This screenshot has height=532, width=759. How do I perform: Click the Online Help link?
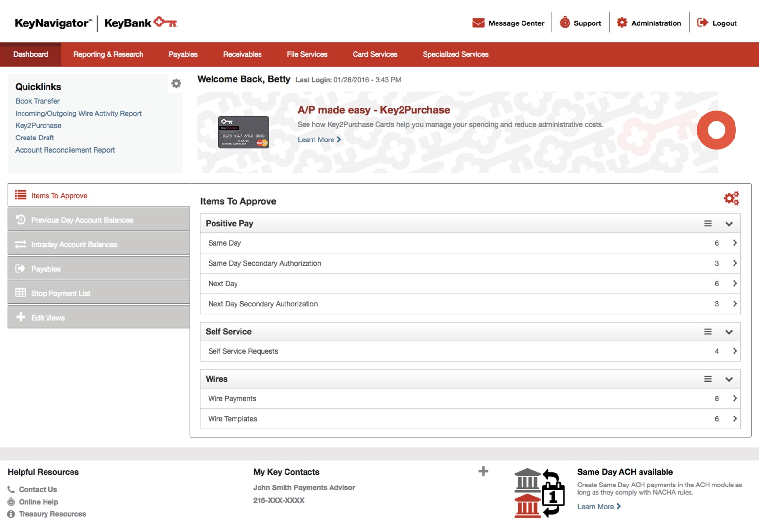pyautogui.click(x=38, y=502)
